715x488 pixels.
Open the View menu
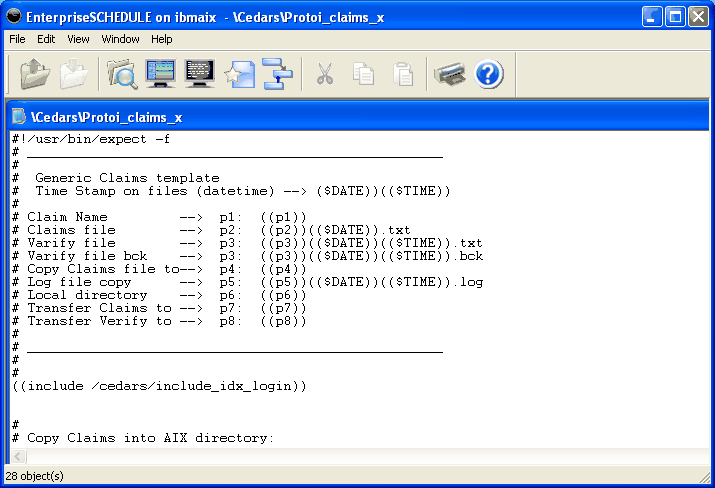[x=78, y=39]
